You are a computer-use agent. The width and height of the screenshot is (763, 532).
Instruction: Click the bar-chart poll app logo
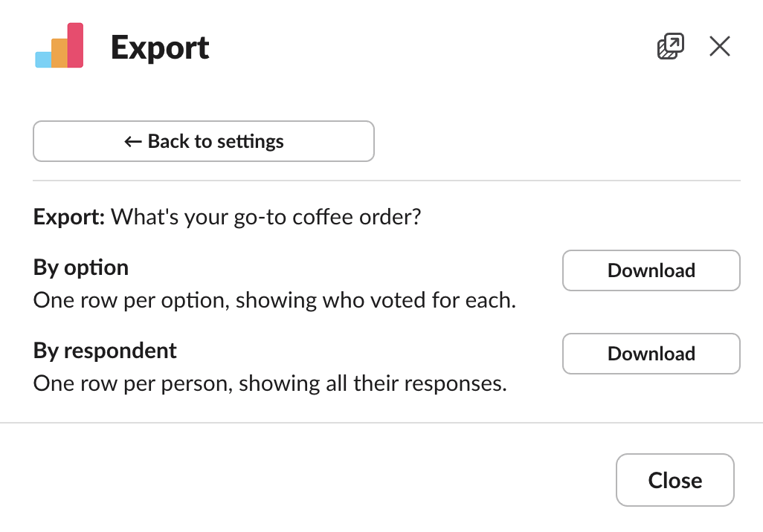[59, 46]
